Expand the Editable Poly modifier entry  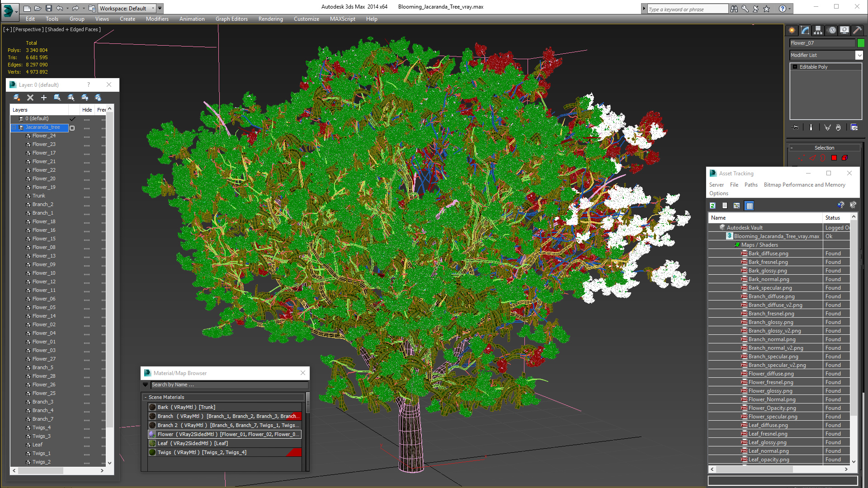pos(795,67)
